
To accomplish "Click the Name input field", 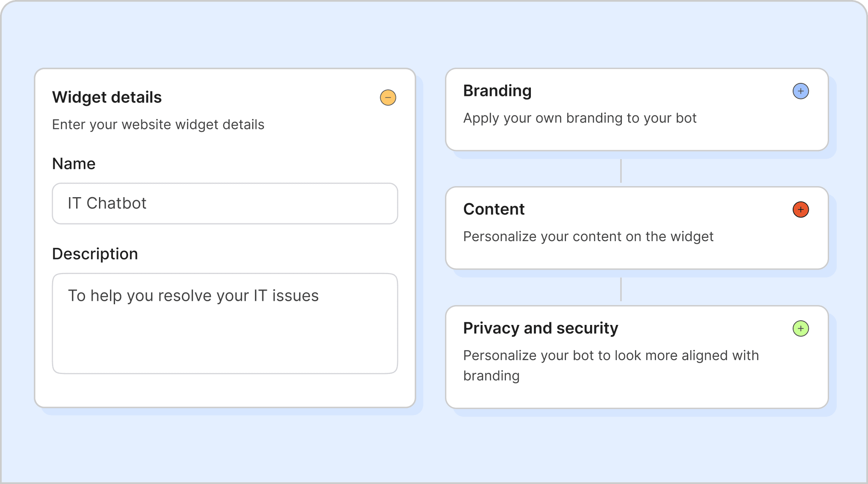I will pyautogui.click(x=225, y=203).
